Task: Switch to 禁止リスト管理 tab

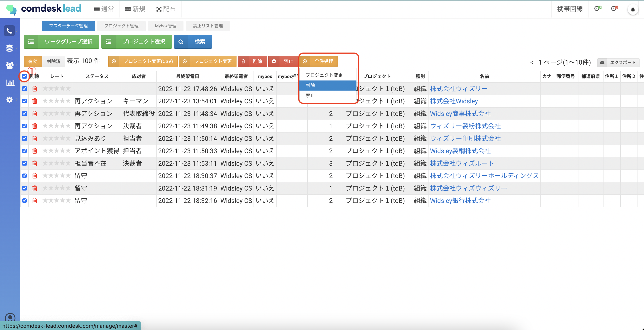Action: point(207,26)
